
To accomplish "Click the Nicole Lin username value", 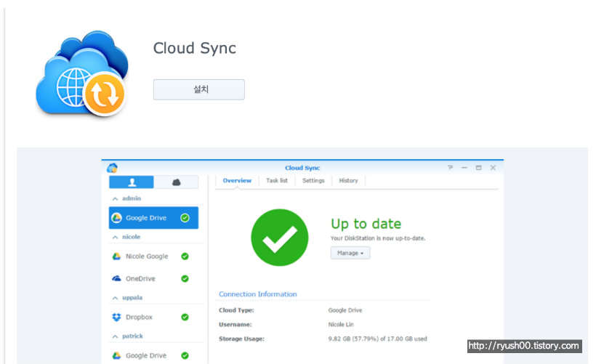I will pyautogui.click(x=341, y=325).
